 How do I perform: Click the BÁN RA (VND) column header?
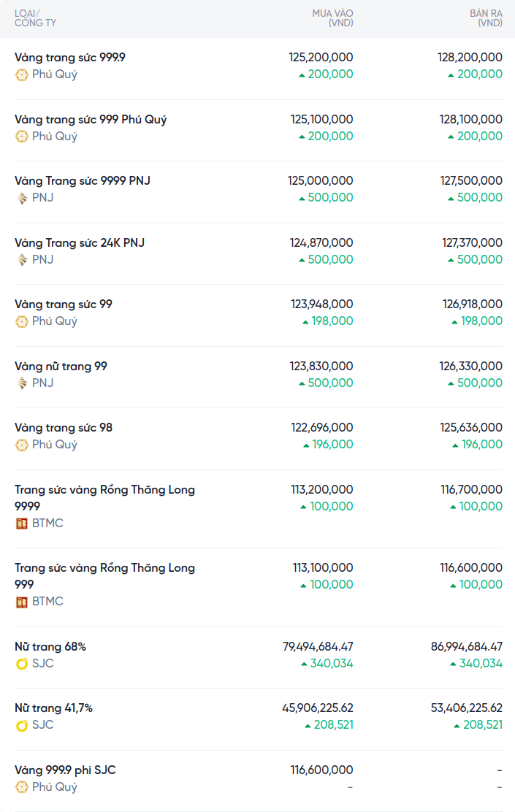click(486, 18)
